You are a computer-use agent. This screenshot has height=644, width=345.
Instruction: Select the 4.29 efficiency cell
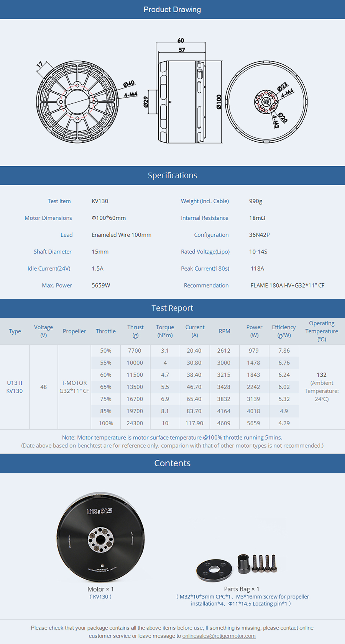click(x=284, y=423)
